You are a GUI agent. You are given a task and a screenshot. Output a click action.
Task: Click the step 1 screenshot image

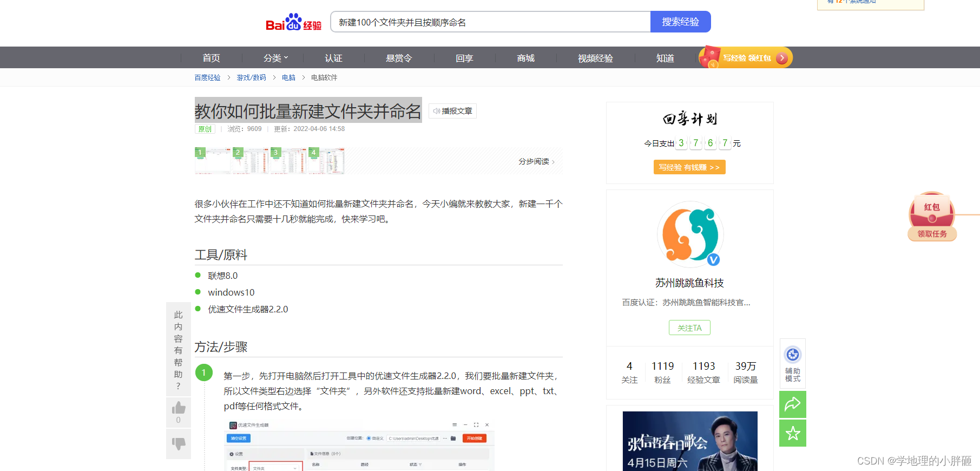[x=359, y=445]
